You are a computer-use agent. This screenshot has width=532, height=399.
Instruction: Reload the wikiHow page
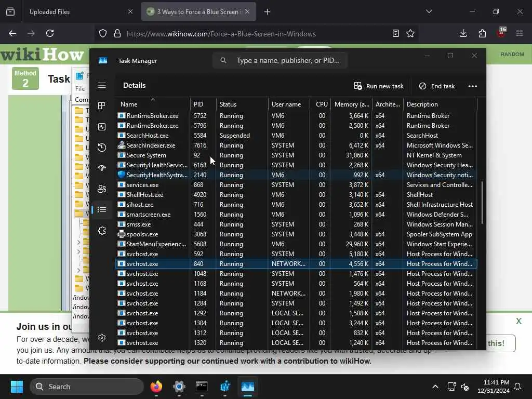click(50, 33)
